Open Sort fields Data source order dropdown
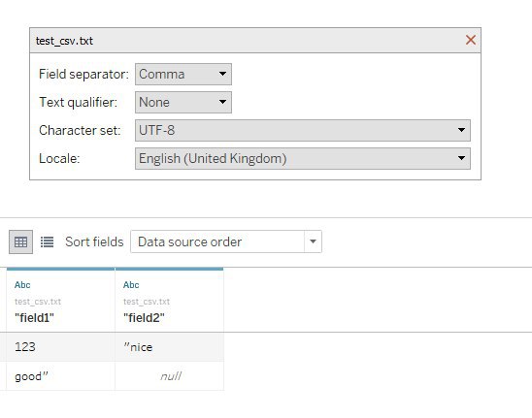 point(226,241)
